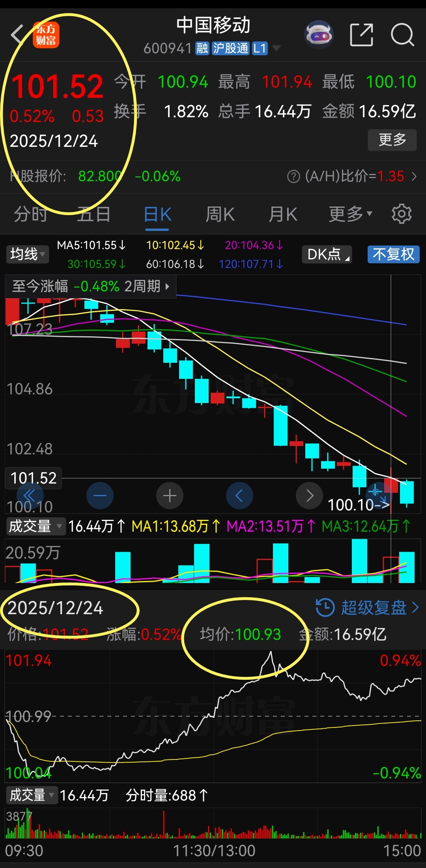Move chart right one candle
The height and width of the screenshot is (868, 426).
click(x=309, y=495)
